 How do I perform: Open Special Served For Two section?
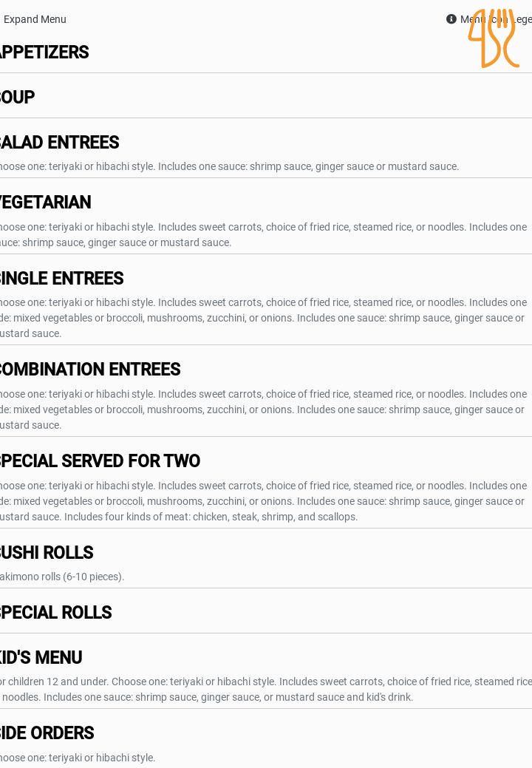[x=100, y=461]
